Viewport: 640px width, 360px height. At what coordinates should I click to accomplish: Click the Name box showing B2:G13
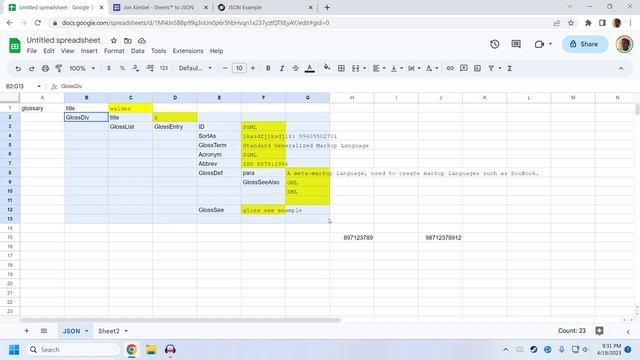[23, 86]
